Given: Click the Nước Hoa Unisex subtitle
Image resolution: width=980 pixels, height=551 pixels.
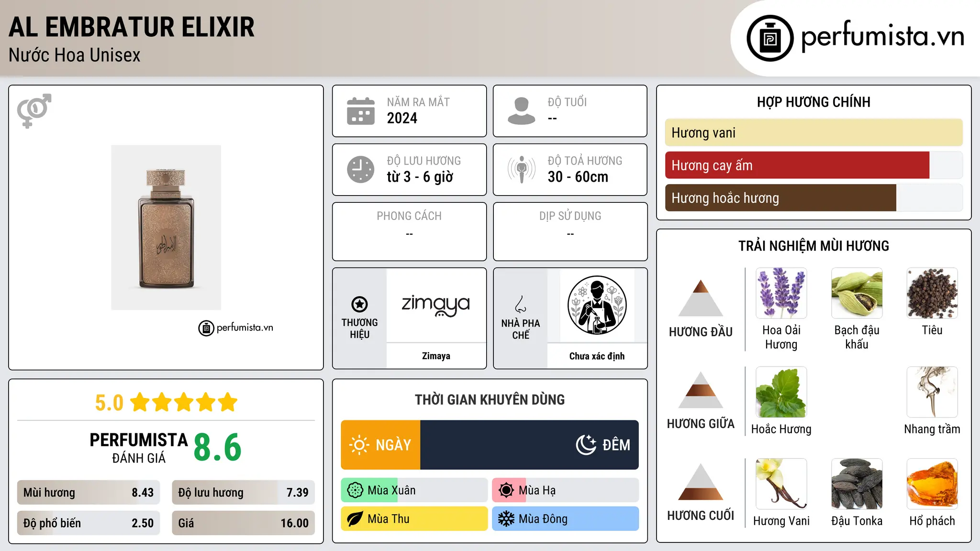Looking at the screenshot, I should click(75, 55).
